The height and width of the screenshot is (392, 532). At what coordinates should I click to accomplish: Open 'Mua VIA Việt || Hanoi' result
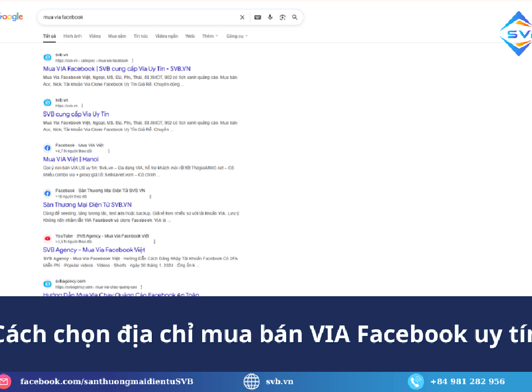click(70, 159)
